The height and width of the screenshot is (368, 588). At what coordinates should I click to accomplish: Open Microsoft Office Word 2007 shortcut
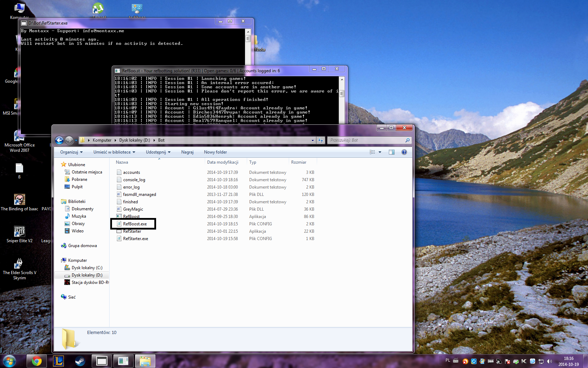tap(20, 141)
